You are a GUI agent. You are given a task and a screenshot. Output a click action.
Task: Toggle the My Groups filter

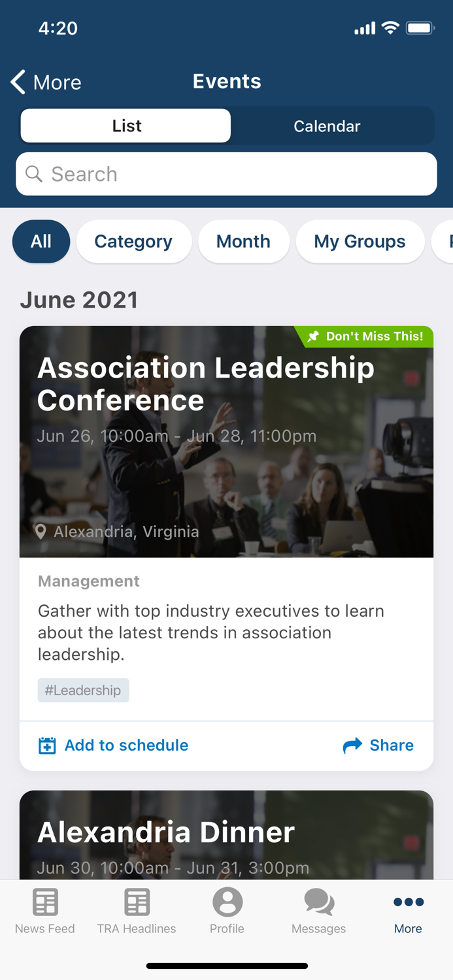click(x=360, y=242)
